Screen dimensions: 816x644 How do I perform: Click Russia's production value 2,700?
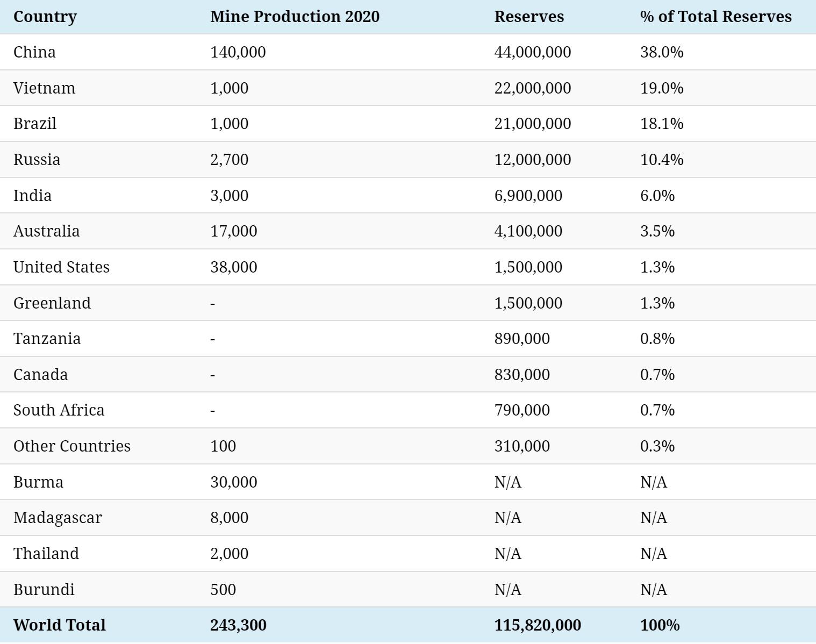[x=230, y=160]
